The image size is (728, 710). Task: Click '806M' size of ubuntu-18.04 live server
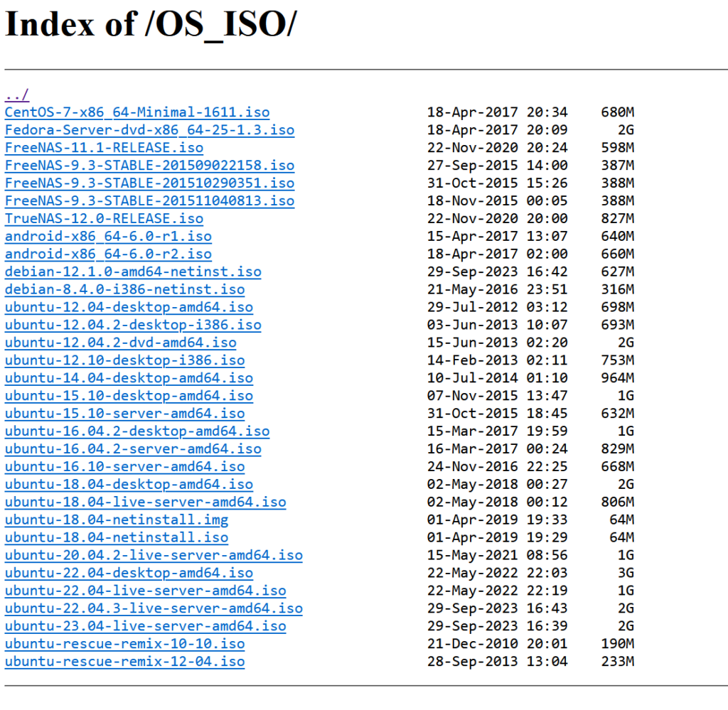(618, 502)
